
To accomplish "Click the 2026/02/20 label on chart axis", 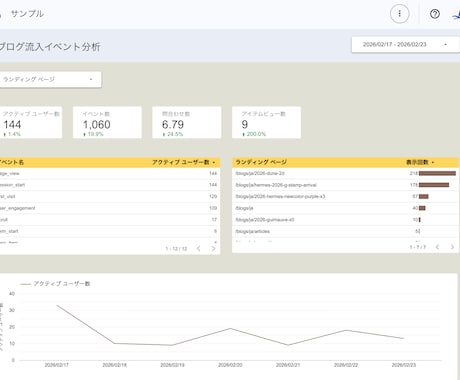I will tap(230, 365).
